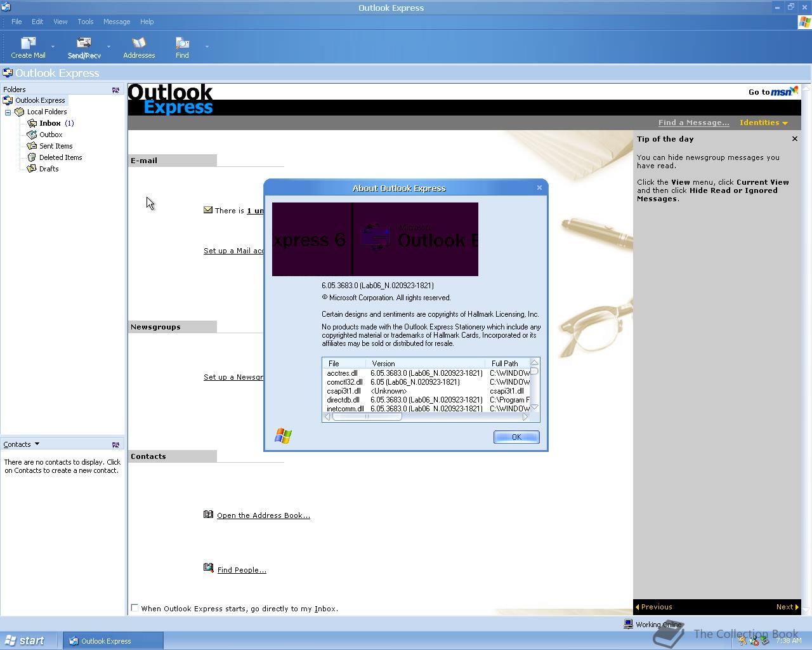
Task: Click the File column header
Action: pyautogui.click(x=344, y=364)
